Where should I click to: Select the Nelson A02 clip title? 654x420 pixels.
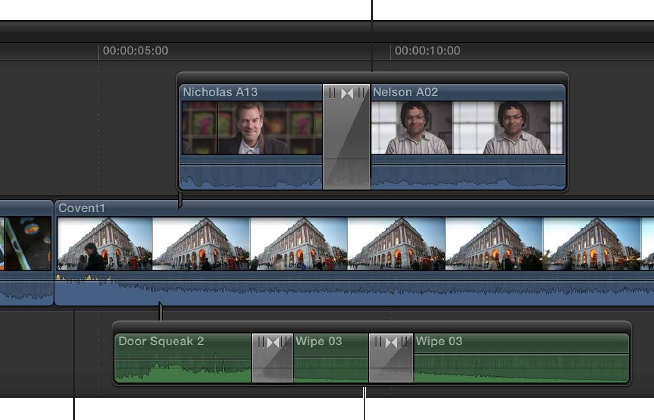tap(405, 92)
